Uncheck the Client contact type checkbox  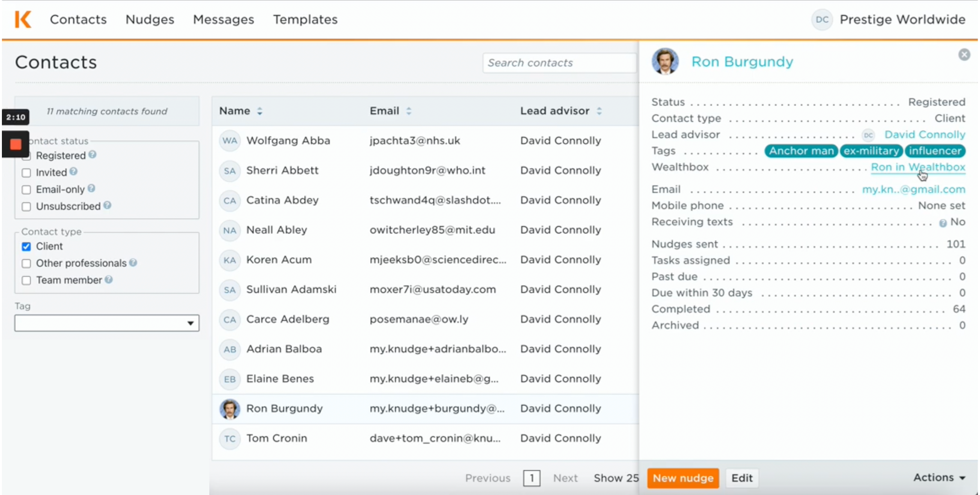point(26,247)
